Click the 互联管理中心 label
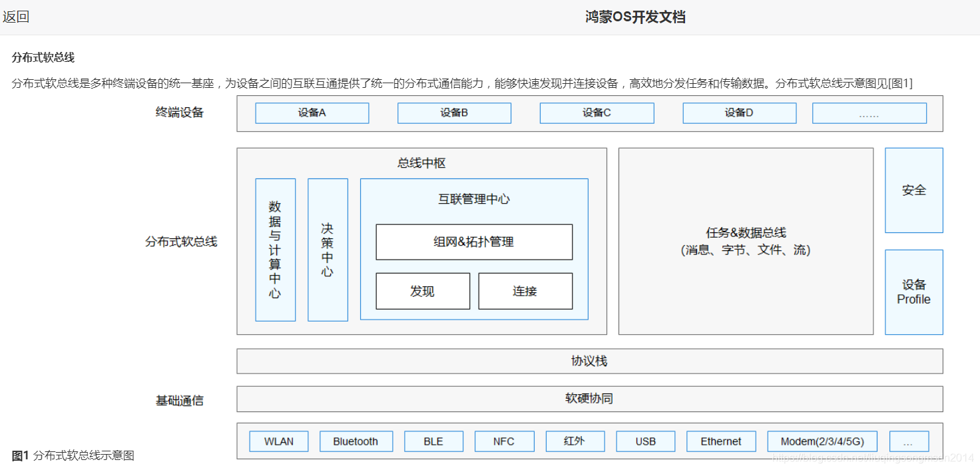This screenshot has width=980, height=470. tap(474, 198)
